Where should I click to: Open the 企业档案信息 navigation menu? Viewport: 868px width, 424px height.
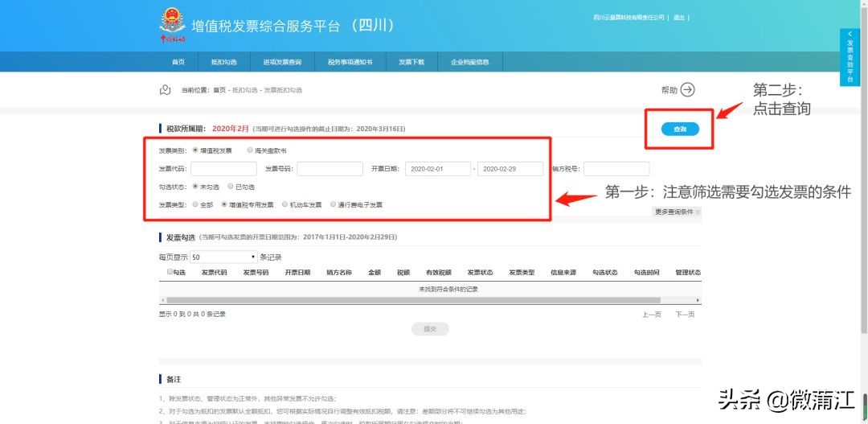click(470, 62)
